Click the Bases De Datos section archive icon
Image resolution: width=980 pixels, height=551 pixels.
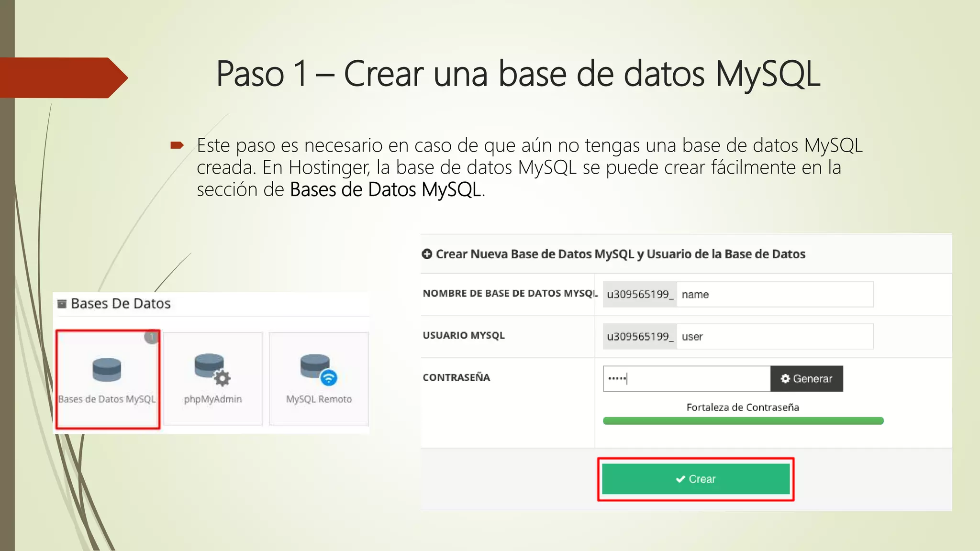pos(62,304)
